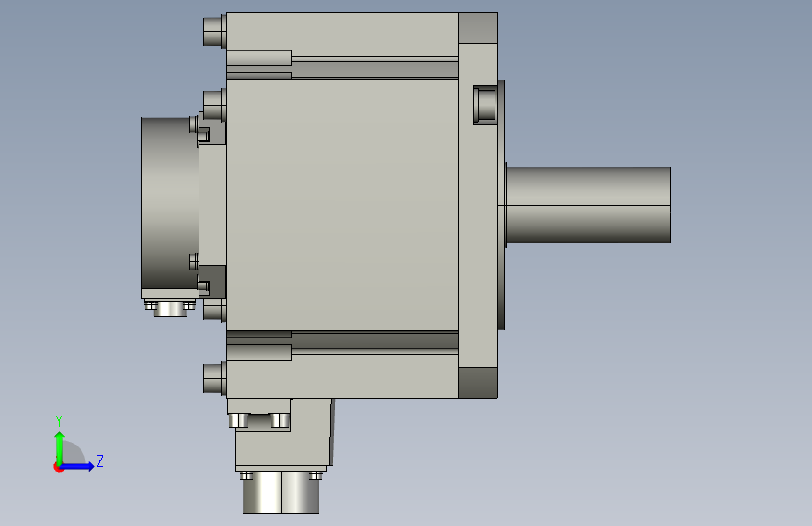812x526 pixels.
Task: Select the dark top corner of flange
Action: click(x=478, y=28)
